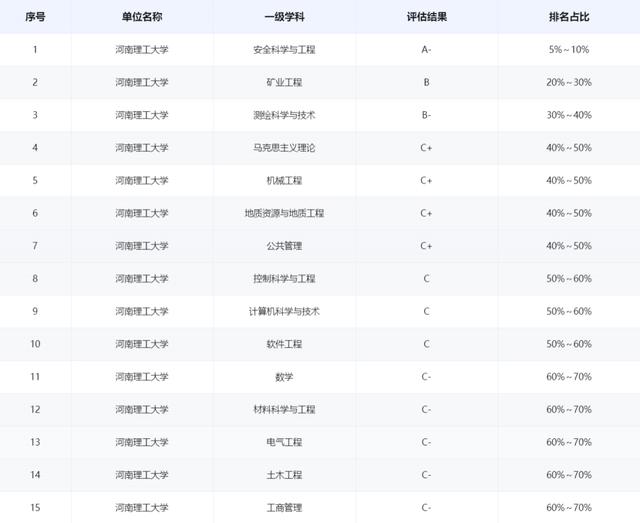Click 河南理工大学 in the 电气工程 row
This screenshot has height=523, width=640.
pos(142,442)
